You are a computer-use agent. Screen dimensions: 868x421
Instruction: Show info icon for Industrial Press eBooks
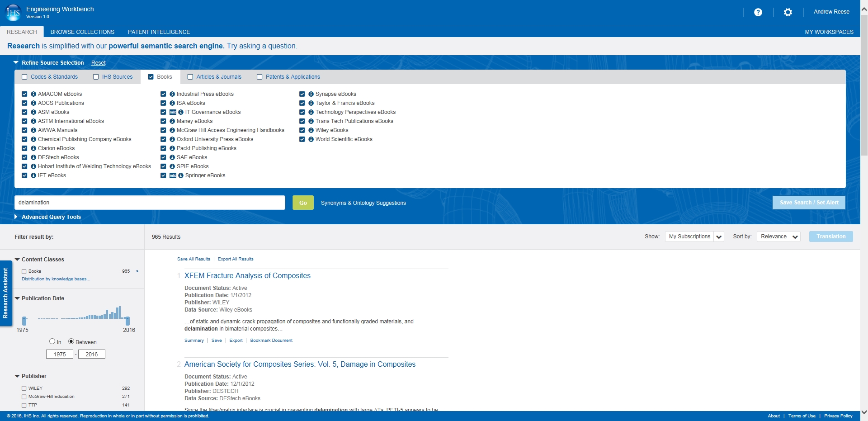click(x=172, y=94)
